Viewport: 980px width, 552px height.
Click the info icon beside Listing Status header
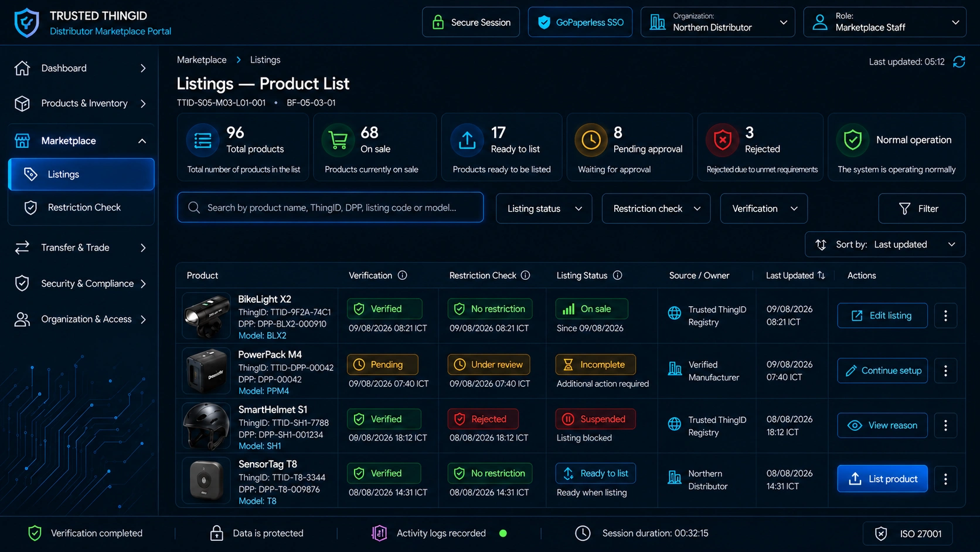pyautogui.click(x=618, y=275)
